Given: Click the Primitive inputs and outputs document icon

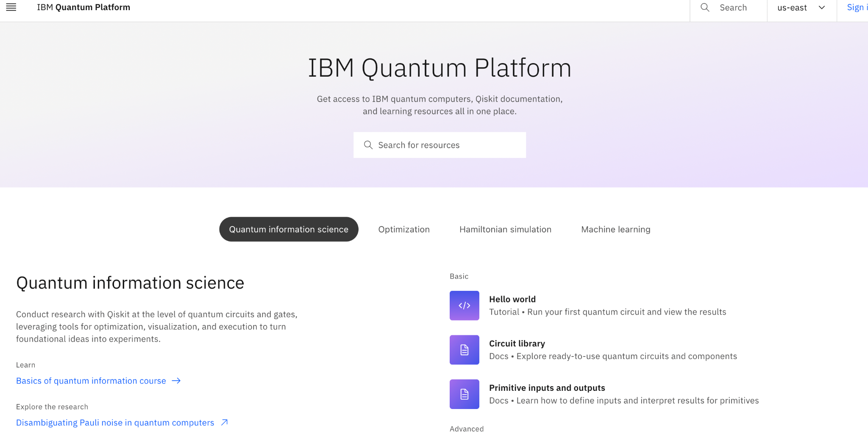Looking at the screenshot, I should point(465,394).
